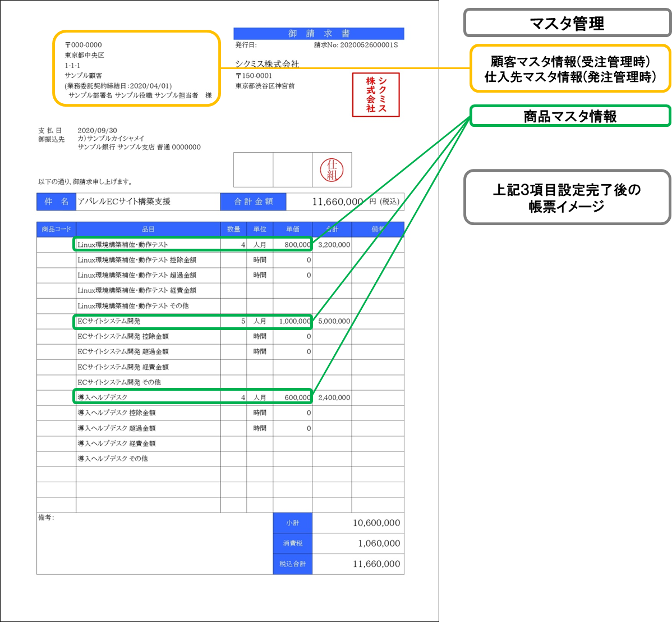Click the red シクミス株式会社 company seal
Screen dimensions: 672x622
[x=376, y=95]
